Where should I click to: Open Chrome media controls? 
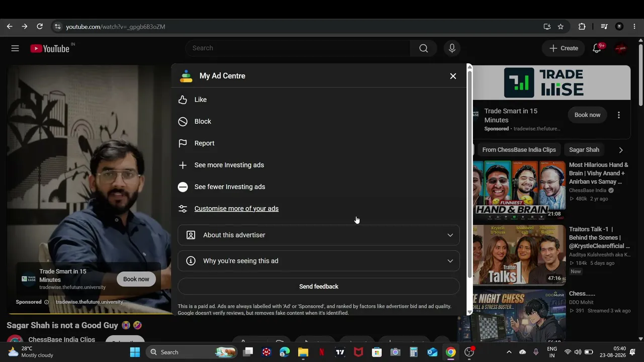(x=604, y=27)
